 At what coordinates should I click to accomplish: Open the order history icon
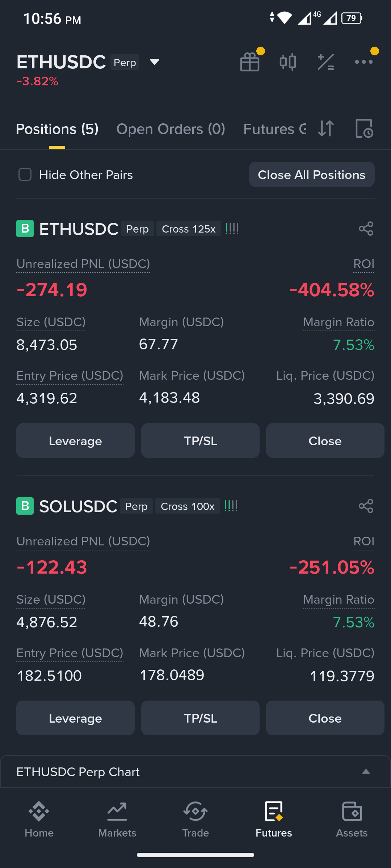[x=364, y=129]
